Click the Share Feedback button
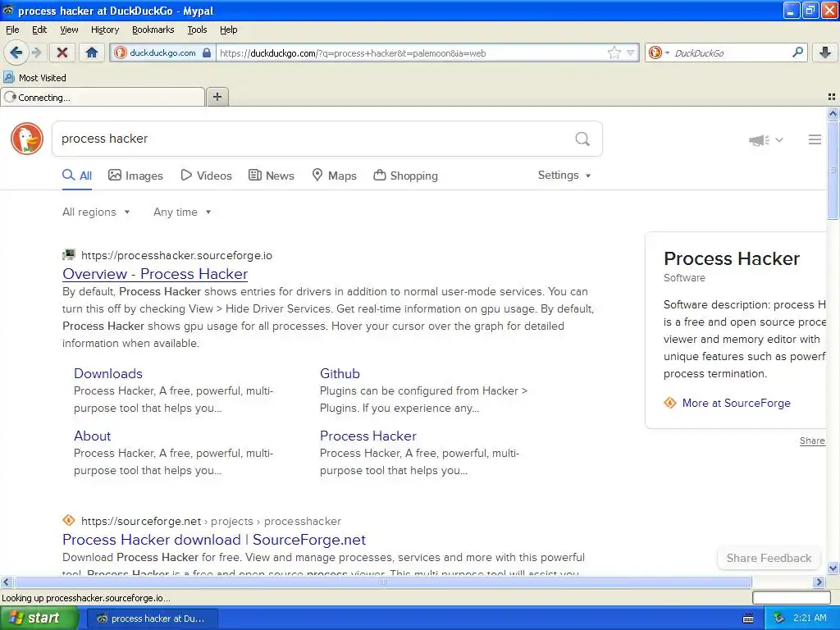 coord(769,558)
